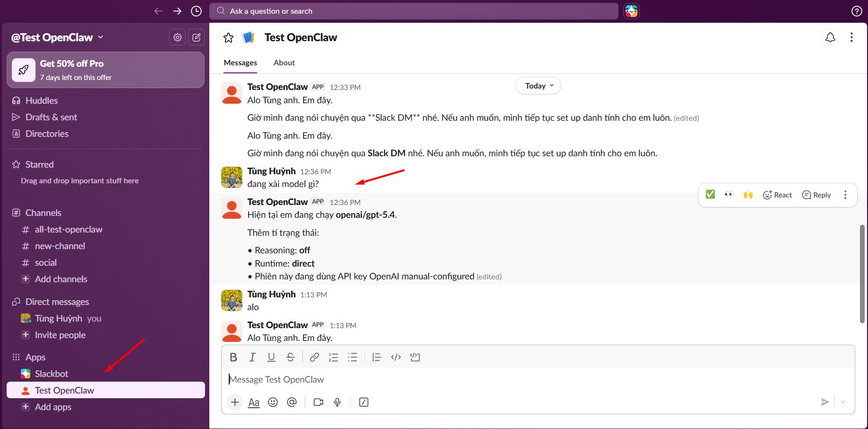Record an audio clip from the composer

click(337, 402)
